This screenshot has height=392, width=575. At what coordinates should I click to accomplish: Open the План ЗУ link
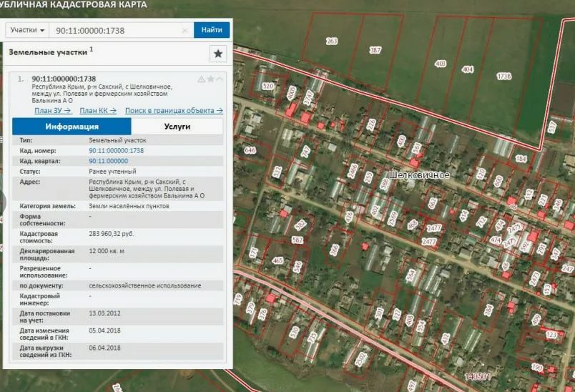(53, 111)
